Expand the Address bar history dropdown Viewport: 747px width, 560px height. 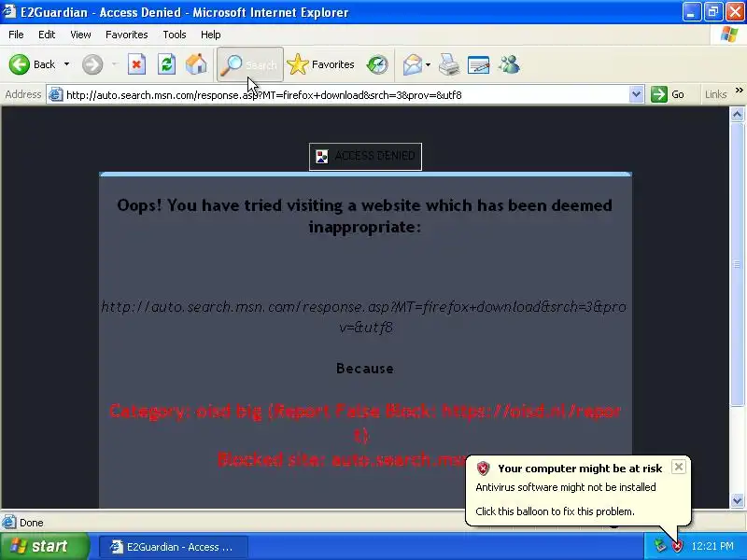click(636, 94)
